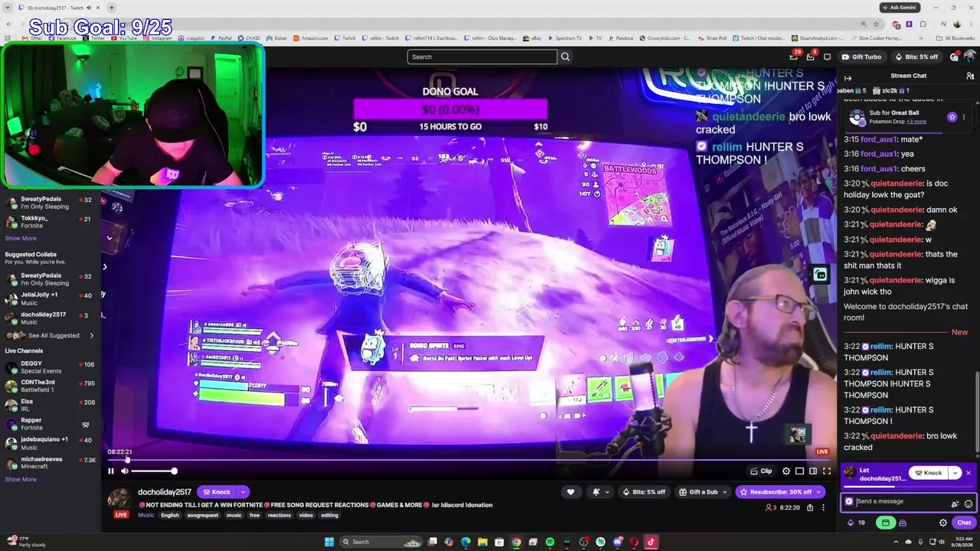Click the heart follow icon
The image size is (980, 551).
[x=570, y=492]
